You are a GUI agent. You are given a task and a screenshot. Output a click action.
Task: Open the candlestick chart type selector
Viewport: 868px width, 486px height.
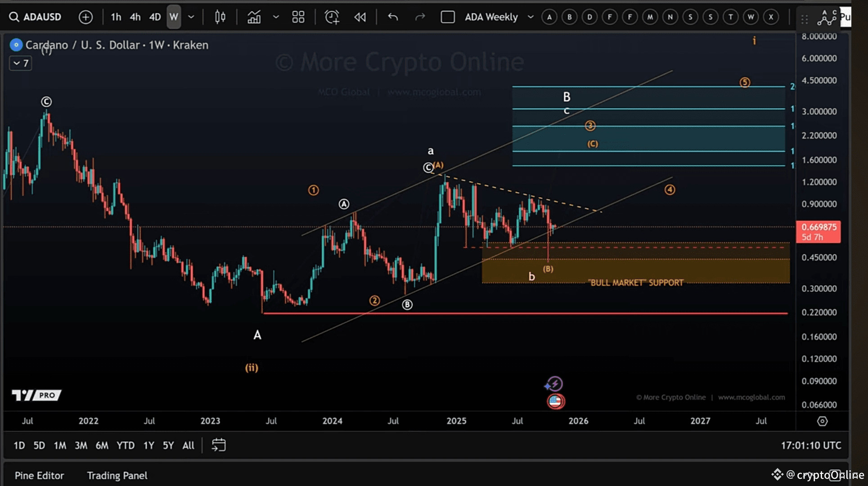click(220, 17)
